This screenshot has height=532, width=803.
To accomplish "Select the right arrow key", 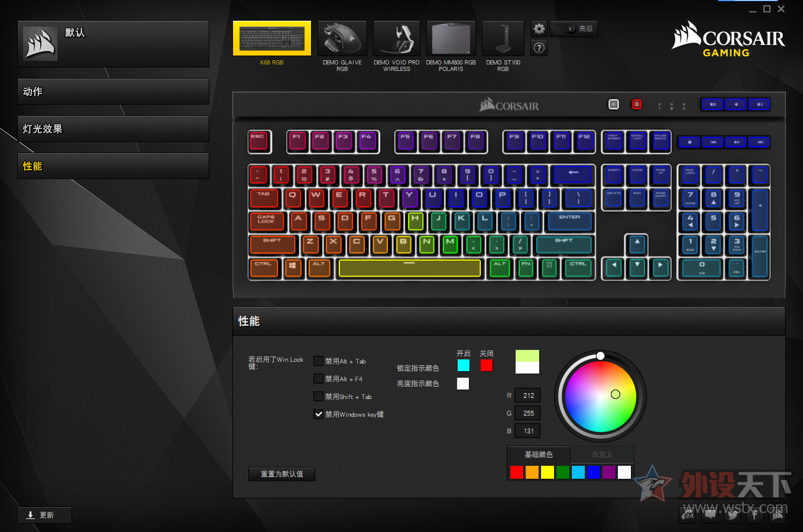I will click(x=660, y=268).
